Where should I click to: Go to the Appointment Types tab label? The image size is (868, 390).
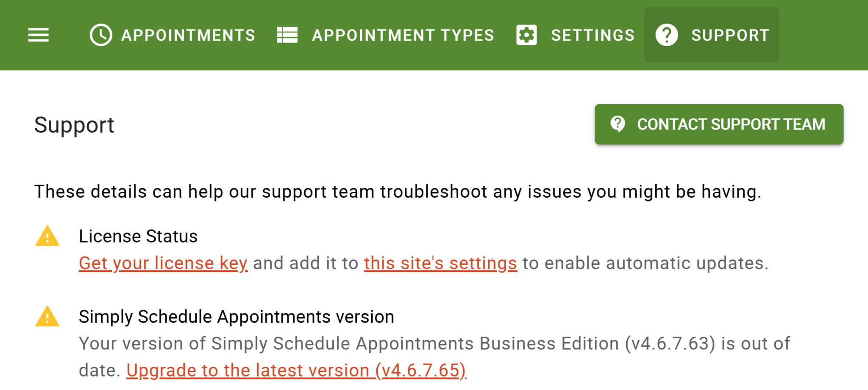tap(403, 35)
